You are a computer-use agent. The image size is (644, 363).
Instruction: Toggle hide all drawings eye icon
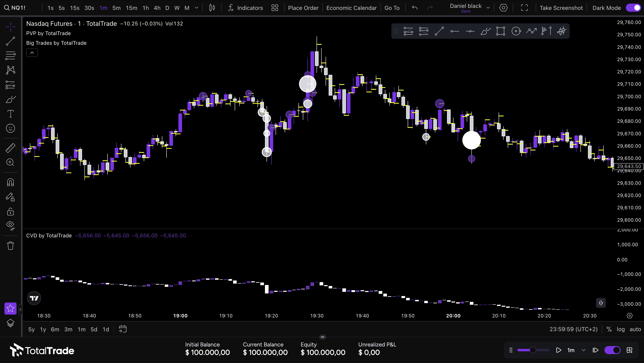coord(10,225)
